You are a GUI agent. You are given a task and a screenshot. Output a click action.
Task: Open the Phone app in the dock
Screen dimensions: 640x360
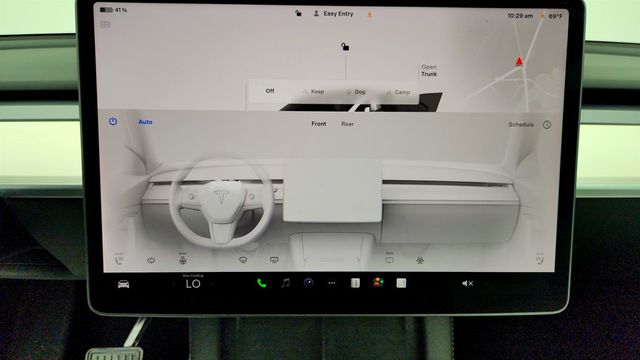click(262, 283)
